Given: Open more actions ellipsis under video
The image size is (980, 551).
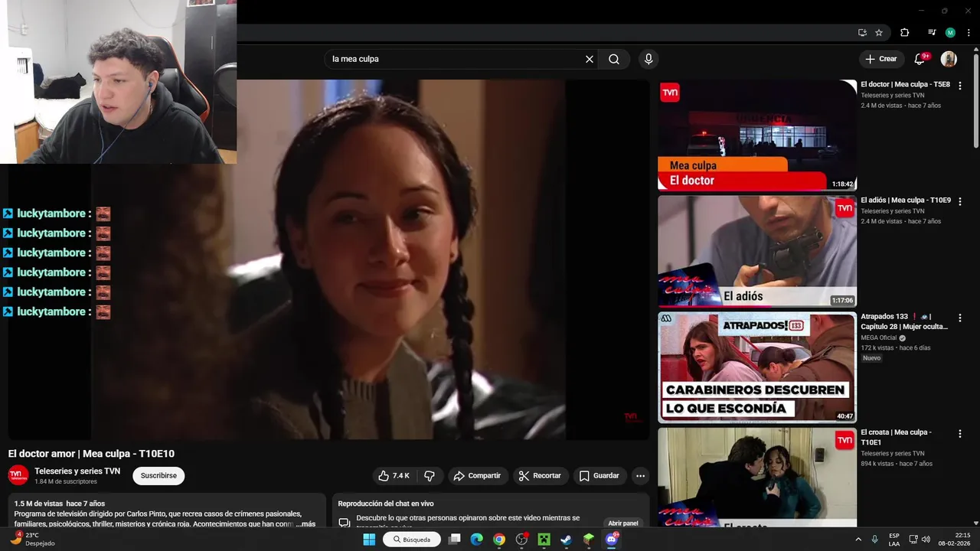Looking at the screenshot, I should pos(641,476).
